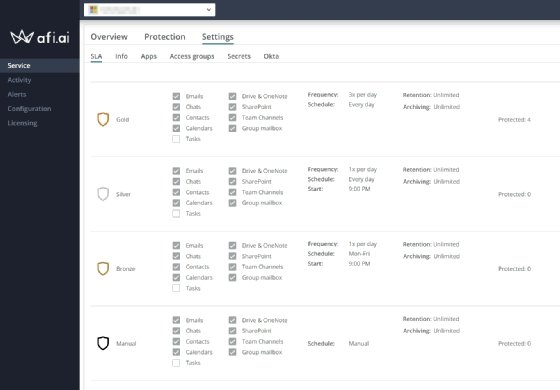Viewport: 560px width, 390px height.
Task: Click the Microsoft tenant icon in dropdown
Action: [93, 10]
